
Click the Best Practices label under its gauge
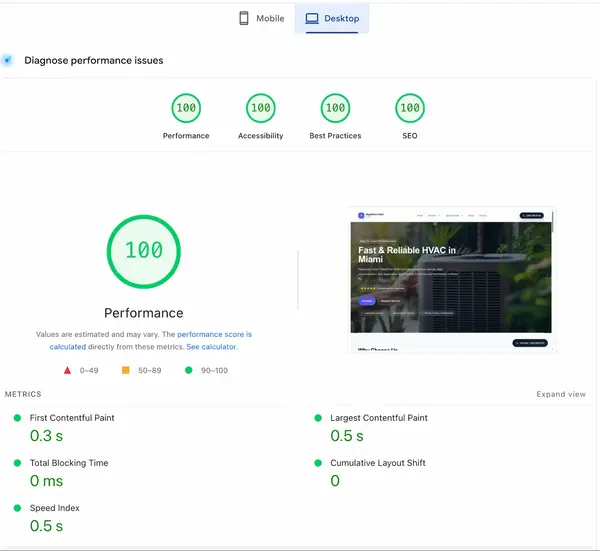click(335, 136)
